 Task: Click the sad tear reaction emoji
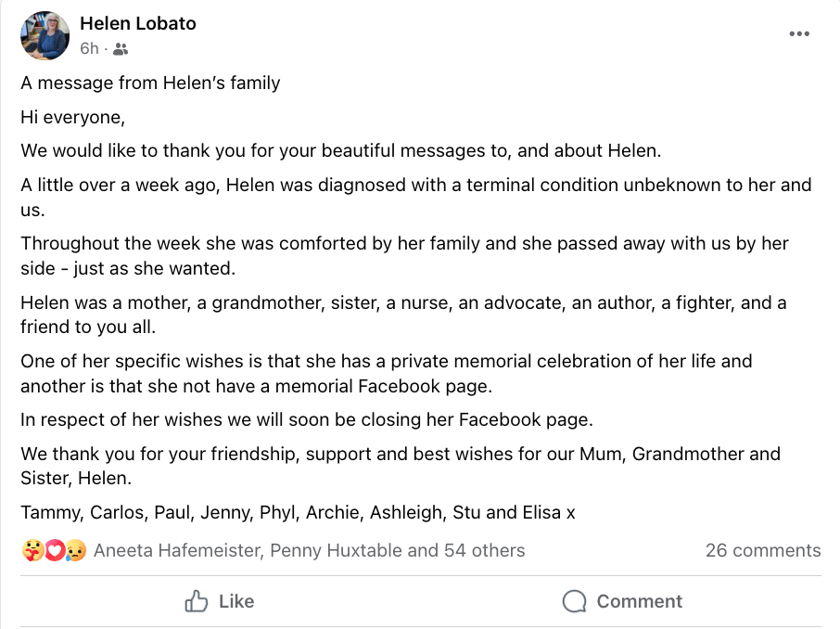75,551
